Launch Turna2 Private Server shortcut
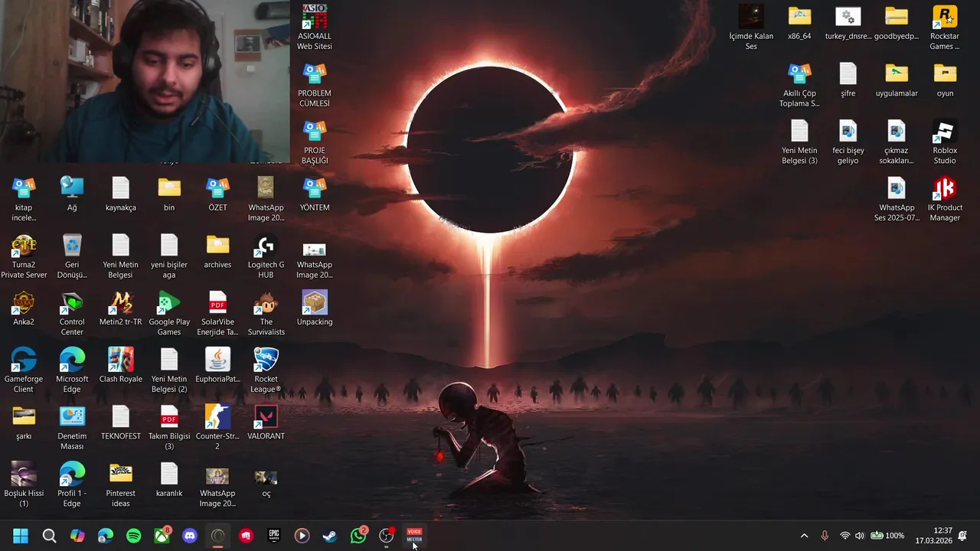This screenshot has width=980, height=551. tap(24, 256)
